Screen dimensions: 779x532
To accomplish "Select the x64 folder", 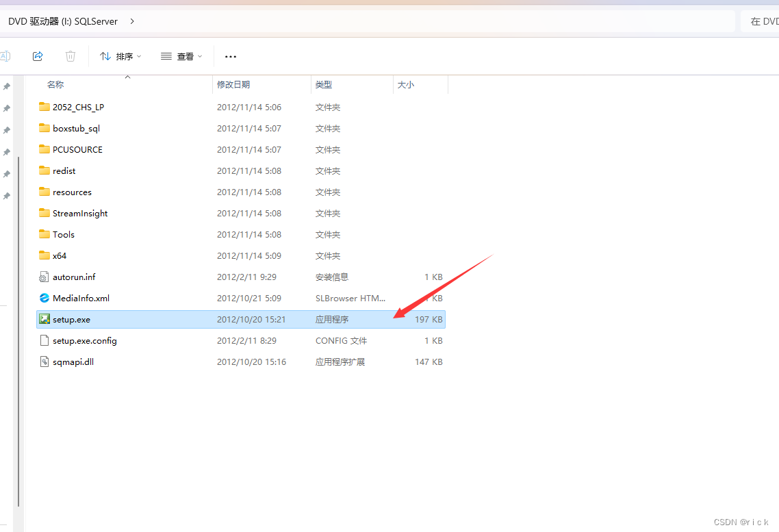I will [x=59, y=255].
